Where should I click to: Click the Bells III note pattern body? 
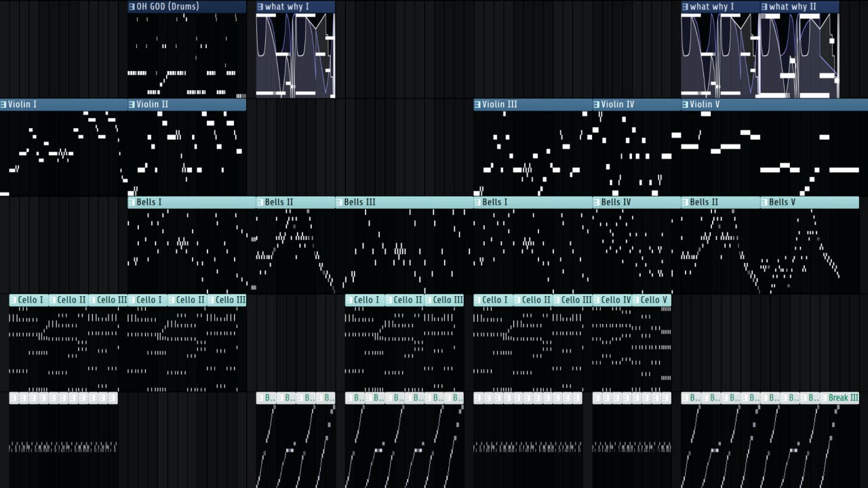(404, 251)
